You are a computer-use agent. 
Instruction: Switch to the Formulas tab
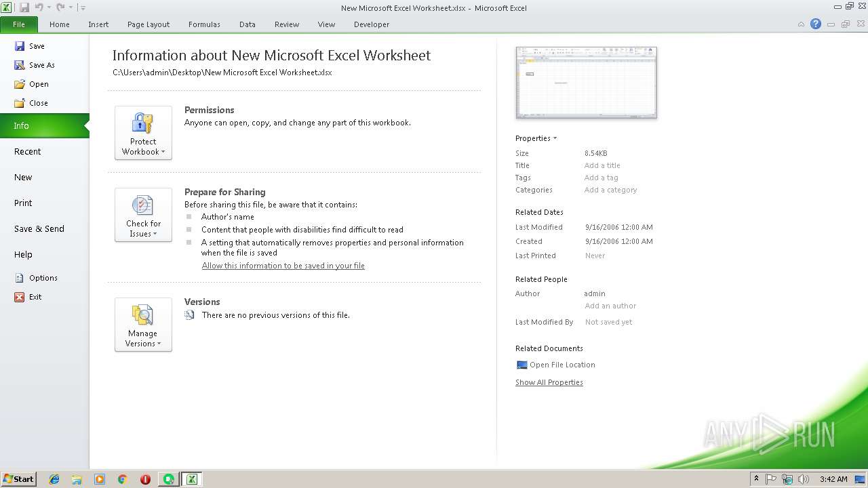coord(204,24)
